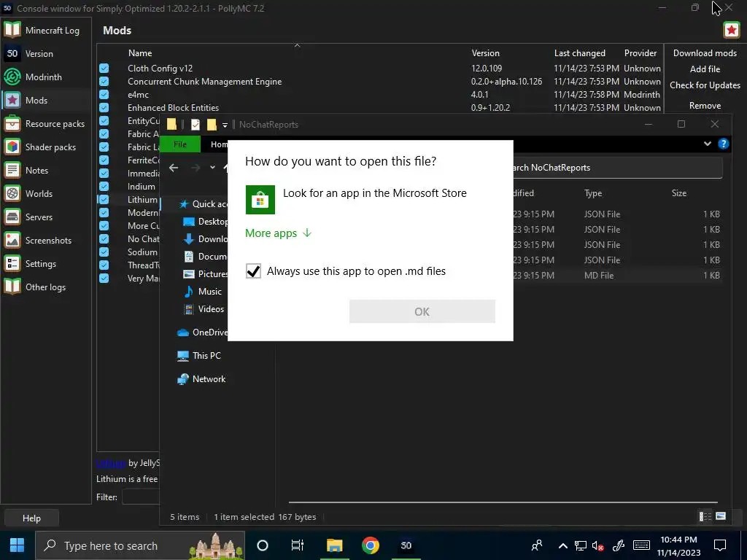The height and width of the screenshot is (560, 747).
Task: Select the Mods star icon in sidebar
Action: pos(12,100)
